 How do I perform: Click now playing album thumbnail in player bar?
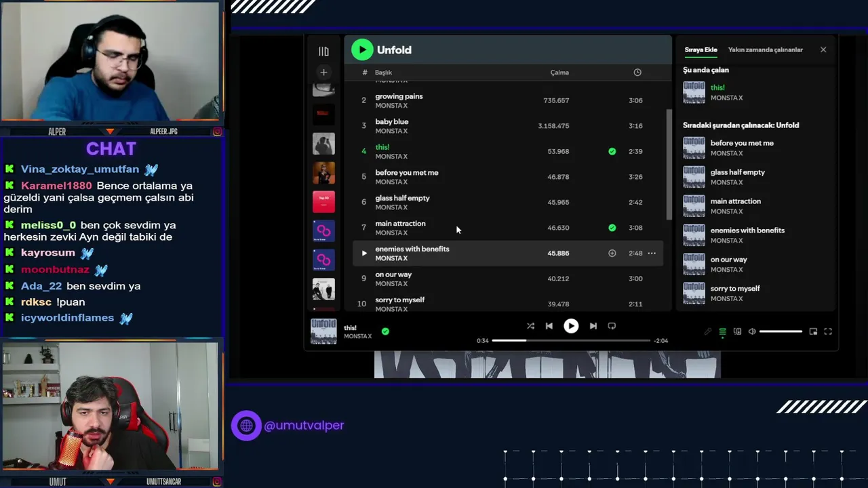click(323, 331)
